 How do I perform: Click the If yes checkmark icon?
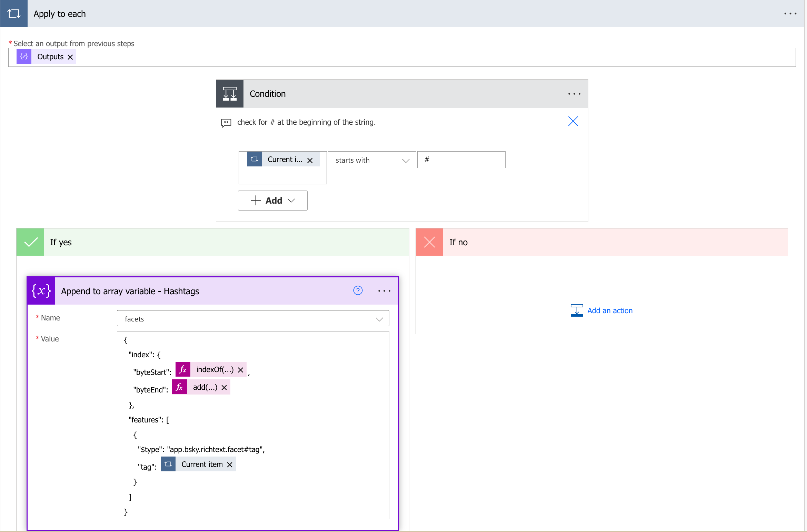tap(30, 242)
